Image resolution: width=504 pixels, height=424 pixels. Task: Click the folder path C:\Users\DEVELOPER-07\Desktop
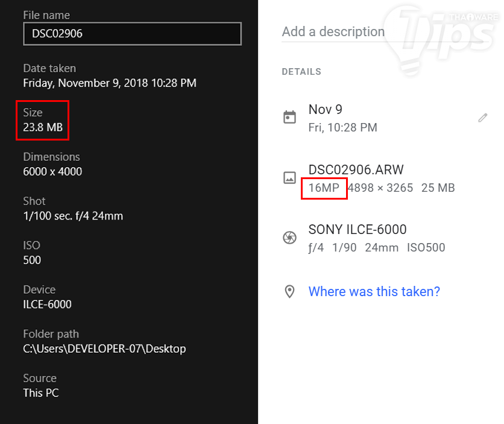coord(104,349)
